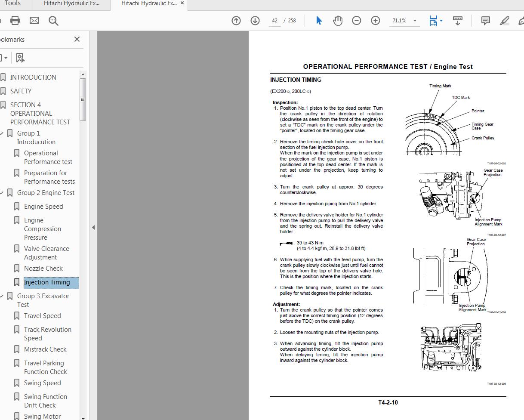Print the document

(x=15, y=20)
